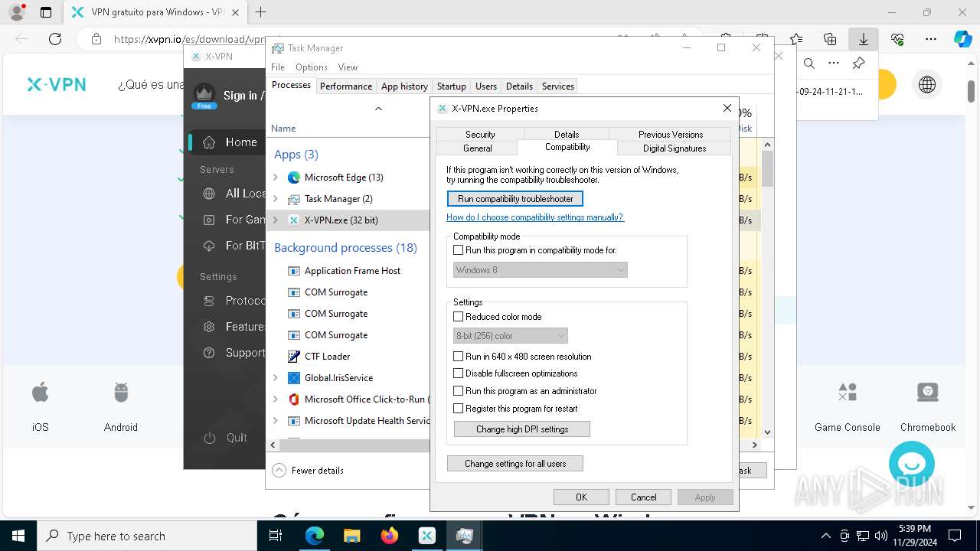The image size is (980, 551).
Task: Click the Android icon on the webpage
Action: [121, 393]
